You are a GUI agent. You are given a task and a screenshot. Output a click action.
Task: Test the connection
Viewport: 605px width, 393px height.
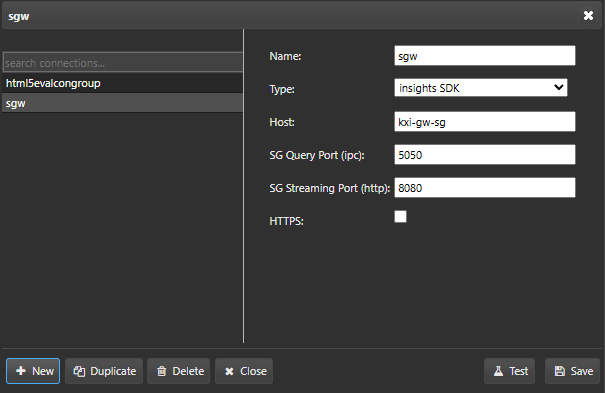pos(510,371)
